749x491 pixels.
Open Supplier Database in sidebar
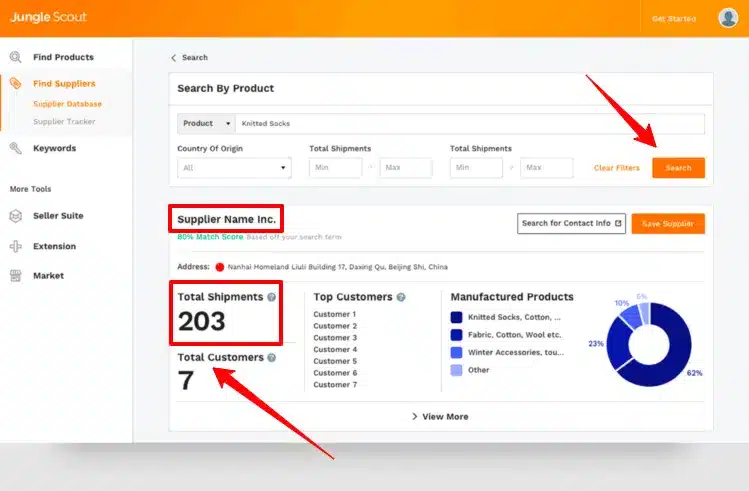pos(67,104)
